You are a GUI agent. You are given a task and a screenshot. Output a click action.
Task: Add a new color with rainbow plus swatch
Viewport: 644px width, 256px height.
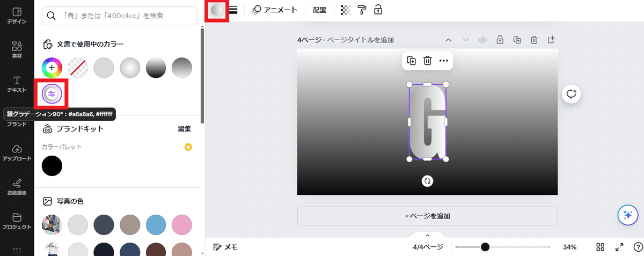(52, 68)
